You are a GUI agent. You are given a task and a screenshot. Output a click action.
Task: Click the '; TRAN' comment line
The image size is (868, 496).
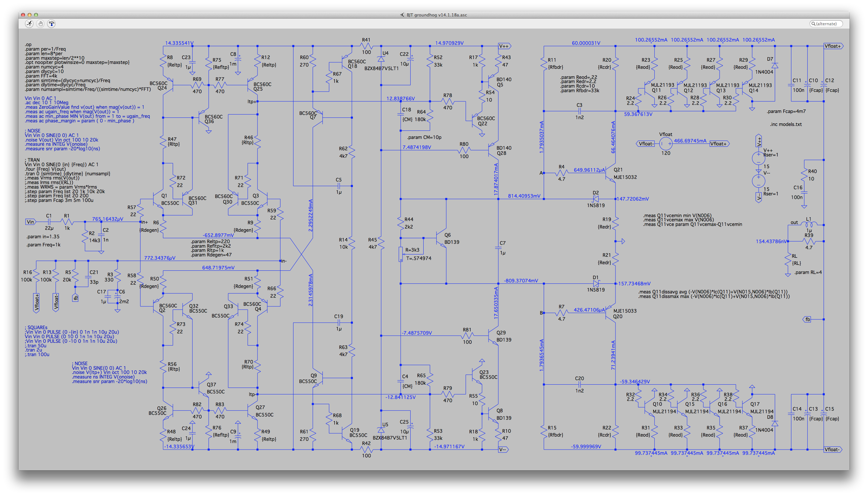coord(32,160)
